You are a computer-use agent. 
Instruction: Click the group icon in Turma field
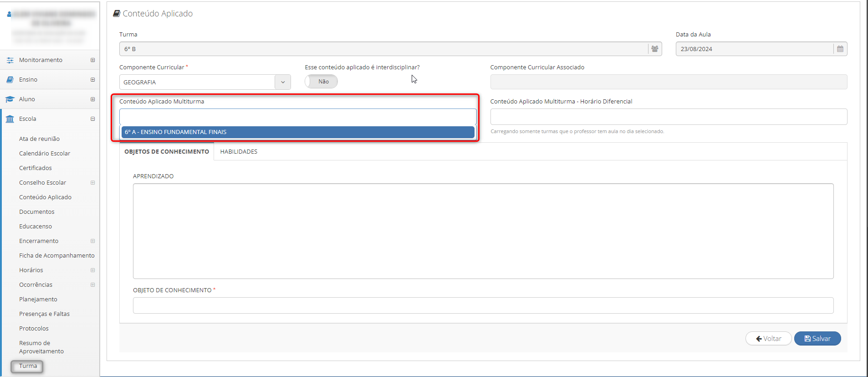[x=655, y=49]
